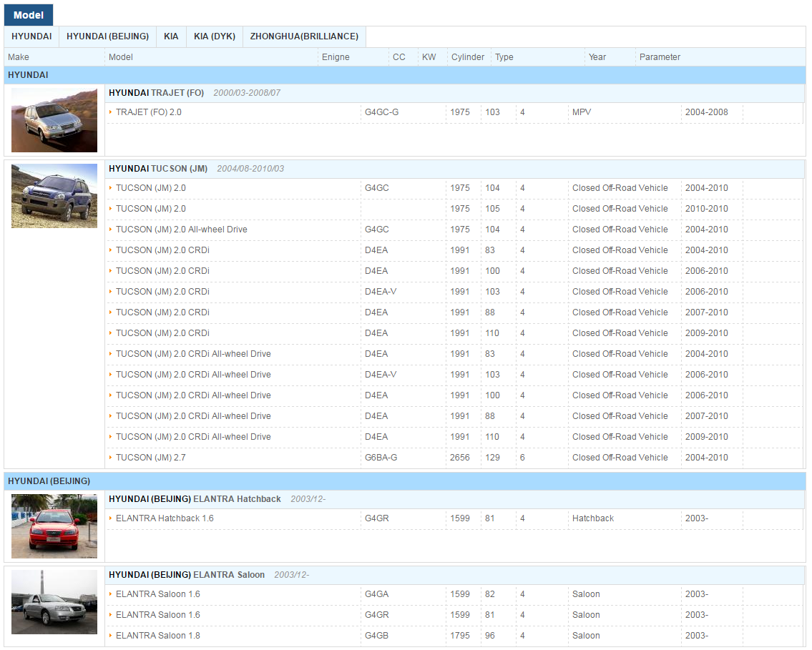Open TUCSON CRDi All-wheel Drive D4EA-V 103 KW
This screenshot has width=812, height=650.
(193, 375)
